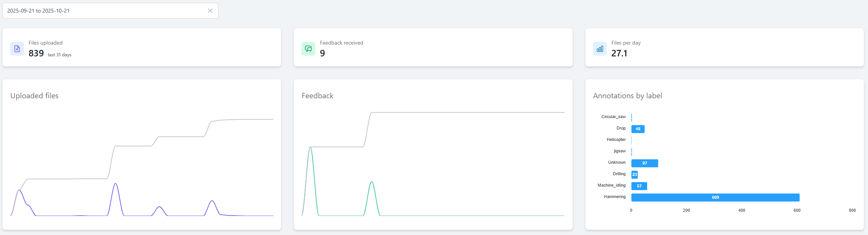Click the Hammering bar showing 609
The height and width of the screenshot is (235, 868).
[x=715, y=197]
